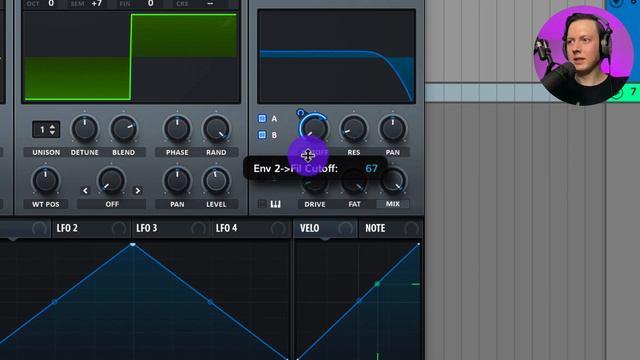640x360 pixels.
Task: Click the fine tune value 0
Action: 151,4
